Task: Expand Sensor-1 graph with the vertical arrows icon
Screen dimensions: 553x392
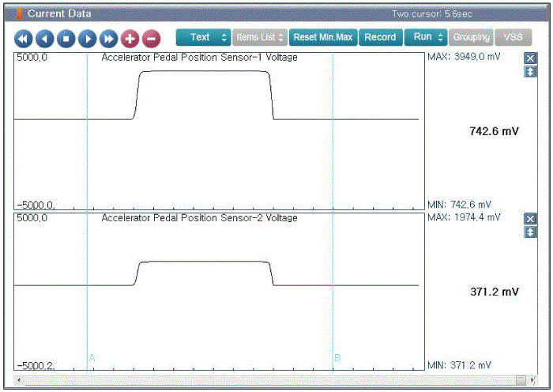Action: tap(530, 72)
